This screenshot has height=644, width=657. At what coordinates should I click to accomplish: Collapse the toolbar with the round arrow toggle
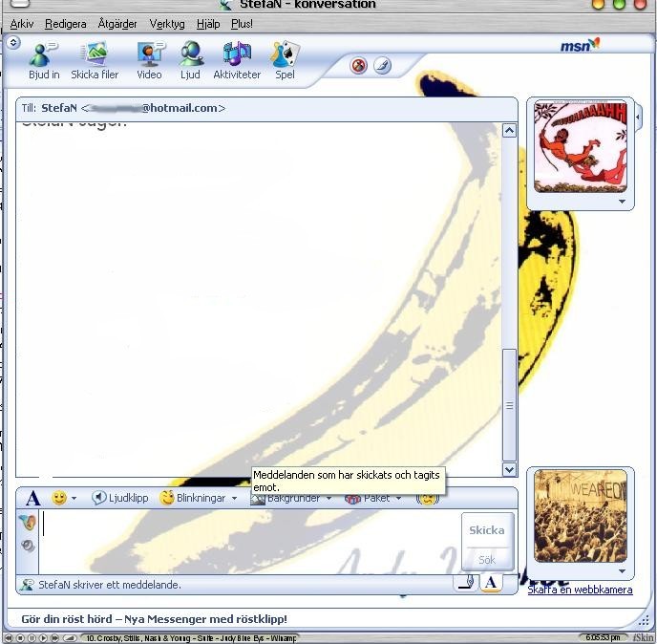coord(13,42)
